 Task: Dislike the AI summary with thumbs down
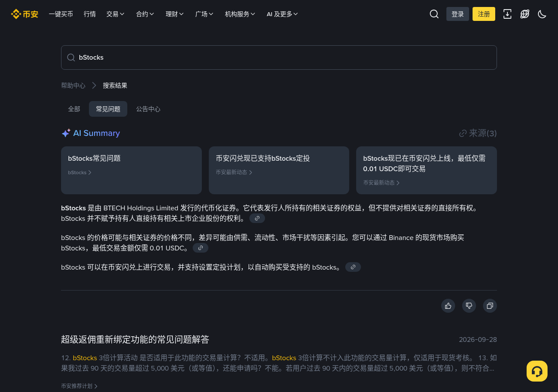(469, 306)
